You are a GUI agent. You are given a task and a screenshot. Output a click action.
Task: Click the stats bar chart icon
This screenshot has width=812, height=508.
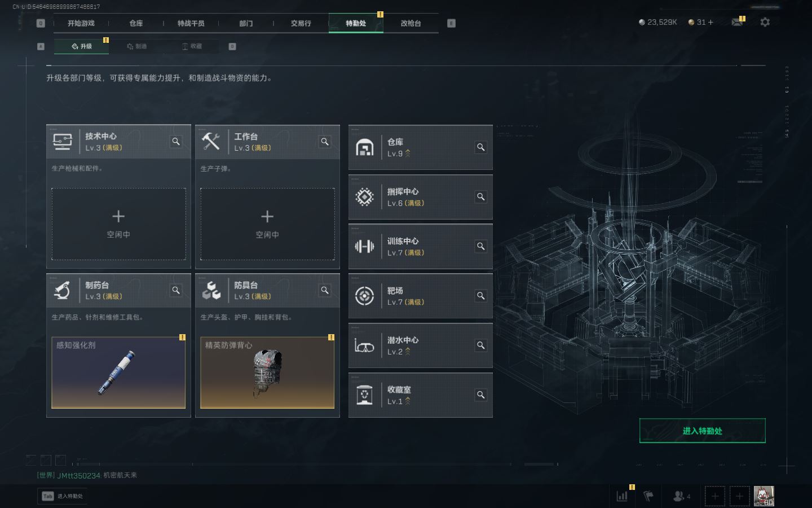click(x=623, y=496)
